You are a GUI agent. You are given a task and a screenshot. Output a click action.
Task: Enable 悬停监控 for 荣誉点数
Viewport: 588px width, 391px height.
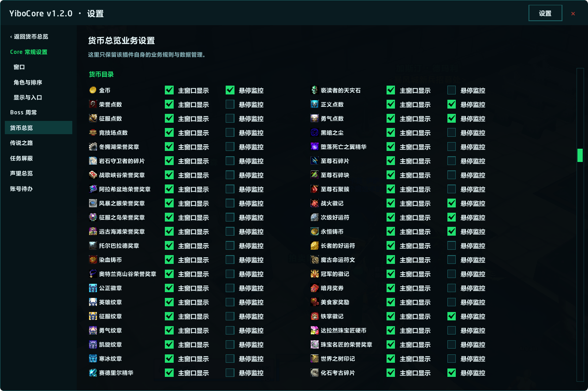coord(230,104)
